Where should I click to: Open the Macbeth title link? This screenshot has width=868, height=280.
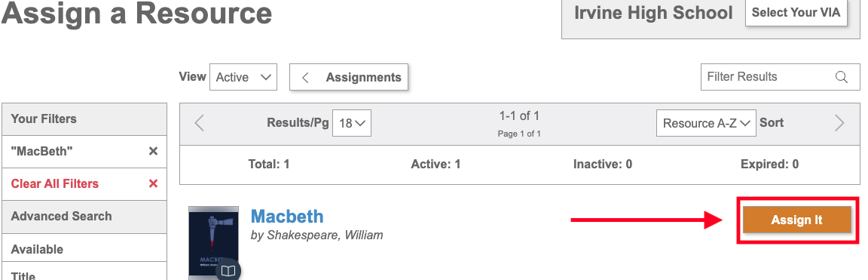click(x=287, y=217)
